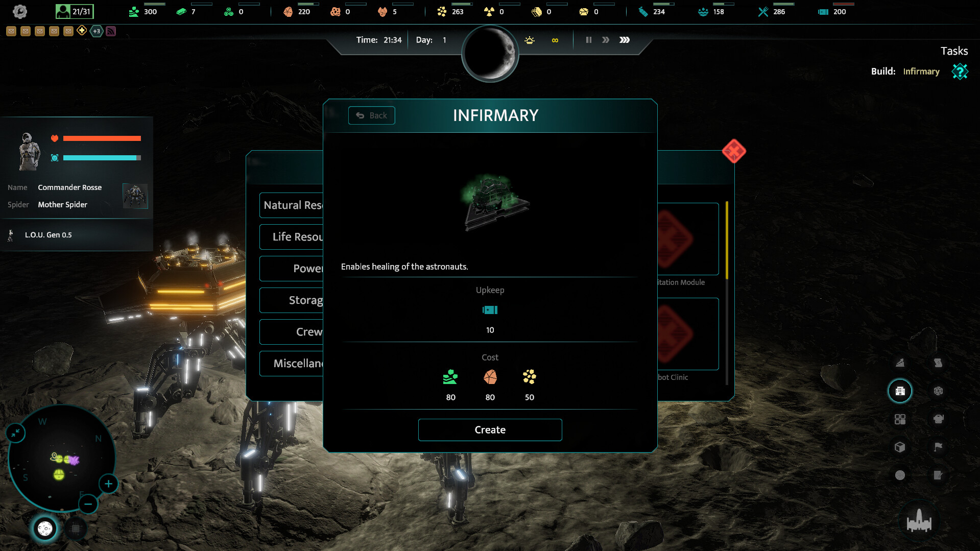
Task: Set game speed to fastest
Action: tap(625, 40)
